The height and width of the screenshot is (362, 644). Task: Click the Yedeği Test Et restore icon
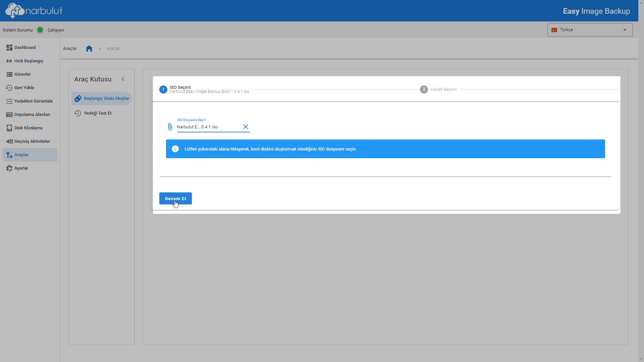tap(78, 113)
